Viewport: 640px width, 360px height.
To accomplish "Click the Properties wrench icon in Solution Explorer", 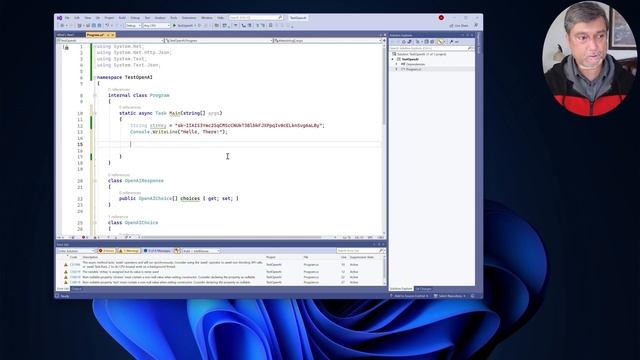I will [x=451, y=42].
